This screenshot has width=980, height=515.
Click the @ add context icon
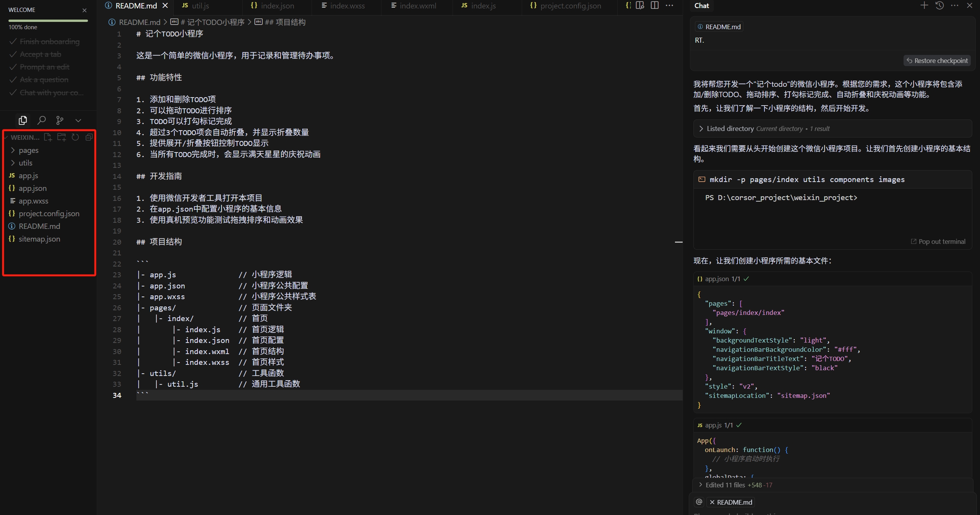pos(699,502)
